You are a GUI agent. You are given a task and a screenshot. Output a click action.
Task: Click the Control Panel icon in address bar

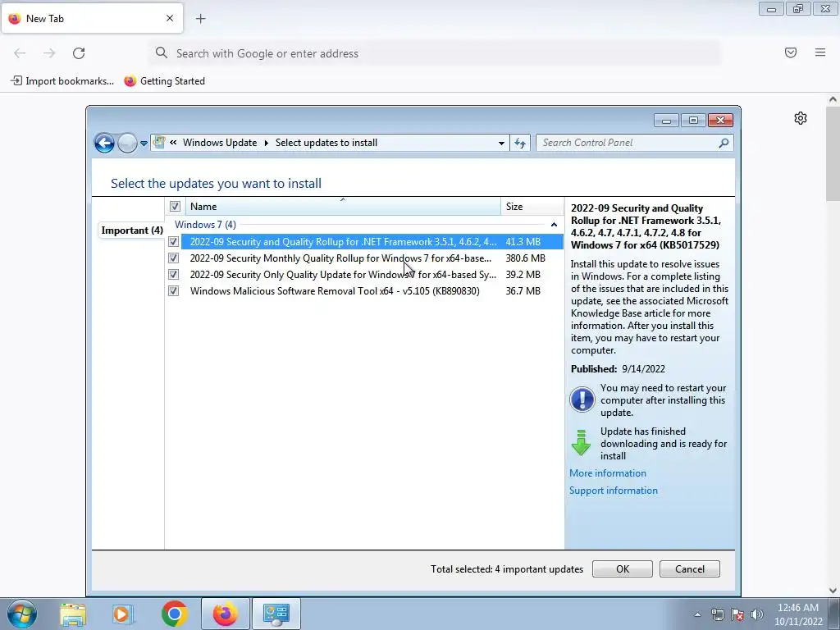click(x=159, y=142)
